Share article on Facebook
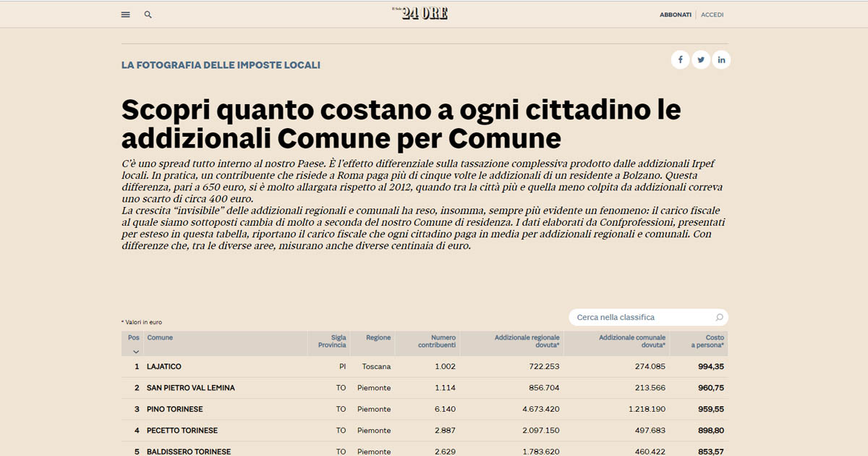868x456 pixels. click(x=680, y=60)
